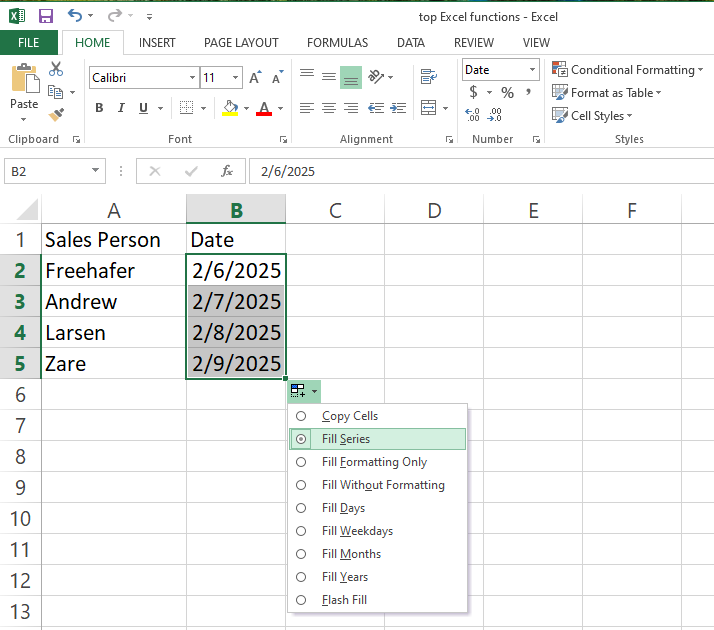Viewport: 714px width, 630px height.
Task: Click the Cut scissors icon
Action: (x=56, y=69)
